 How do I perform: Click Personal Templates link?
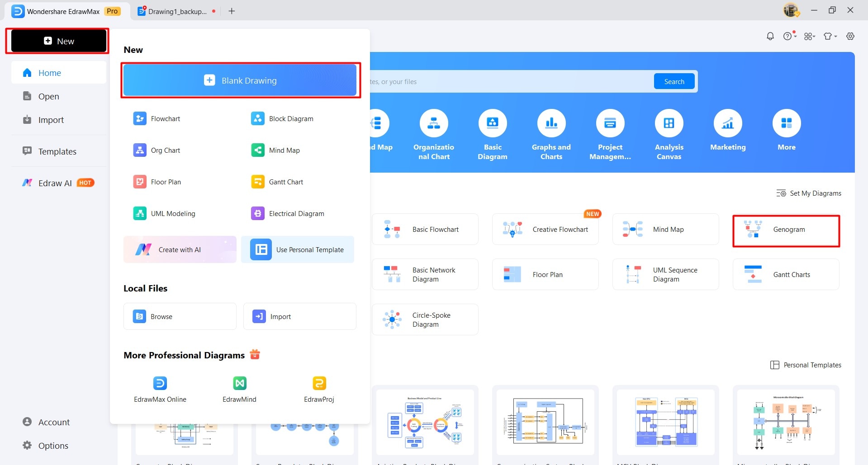click(x=806, y=365)
